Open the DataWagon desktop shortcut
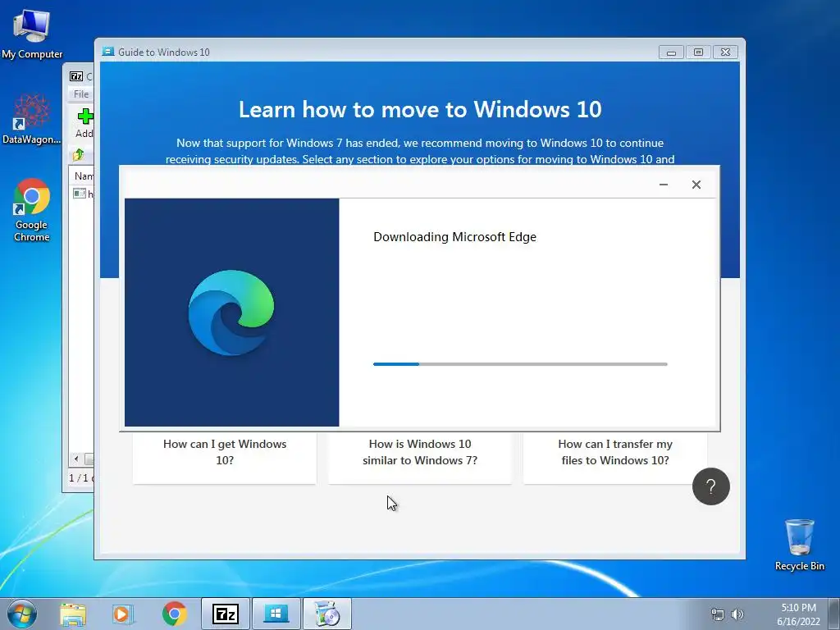This screenshot has height=630, width=840. (x=32, y=119)
